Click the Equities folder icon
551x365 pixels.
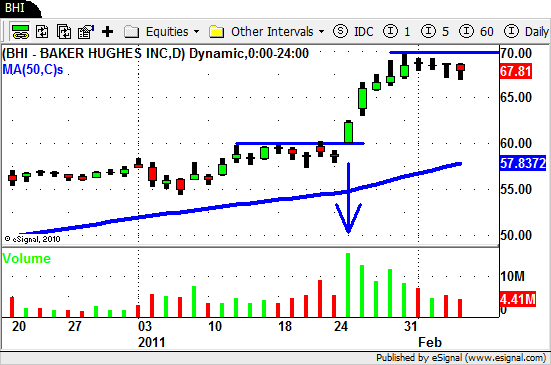point(131,32)
